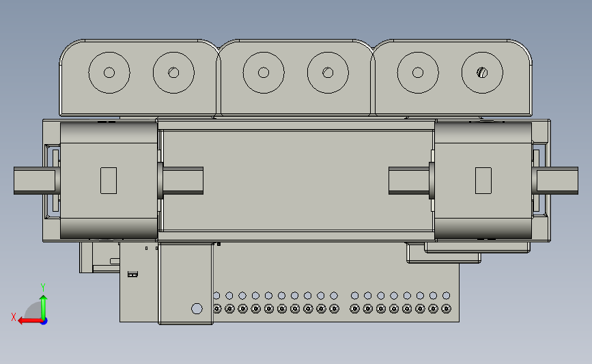Select the rectangular slot on left motor block
592x364 pixels.
pos(109,180)
